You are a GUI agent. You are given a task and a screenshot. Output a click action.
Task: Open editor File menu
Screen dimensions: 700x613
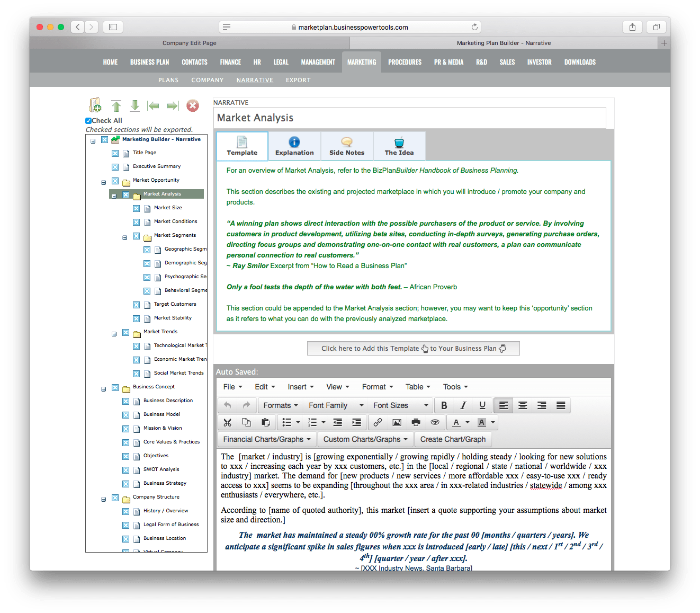coord(232,387)
